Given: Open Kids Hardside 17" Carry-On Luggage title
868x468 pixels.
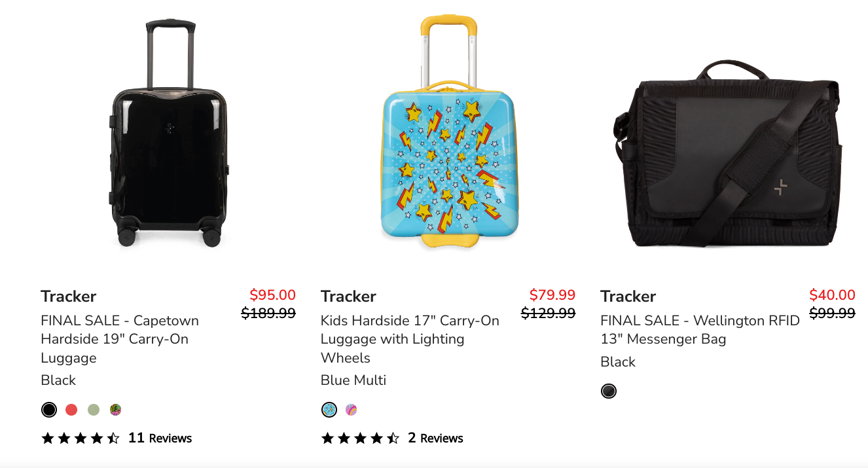Looking at the screenshot, I should click(410, 339).
